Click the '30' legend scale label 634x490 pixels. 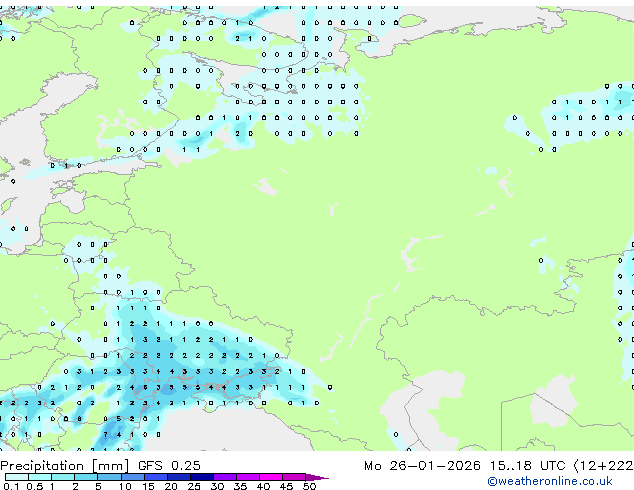tap(217, 486)
